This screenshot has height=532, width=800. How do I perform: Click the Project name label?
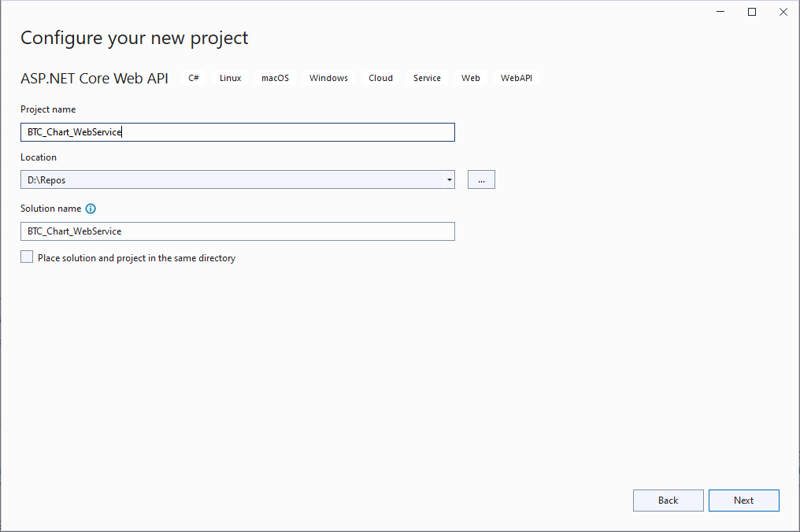coord(48,109)
